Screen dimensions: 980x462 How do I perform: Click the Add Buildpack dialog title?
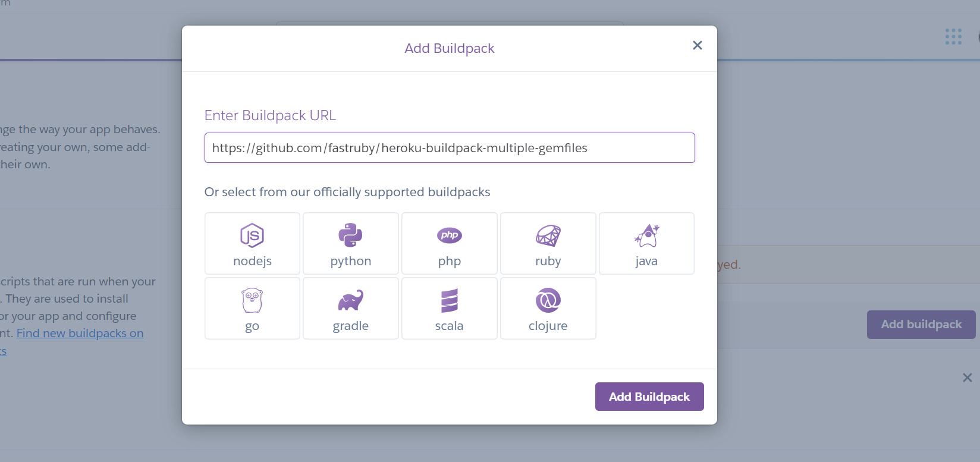coord(450,48)
